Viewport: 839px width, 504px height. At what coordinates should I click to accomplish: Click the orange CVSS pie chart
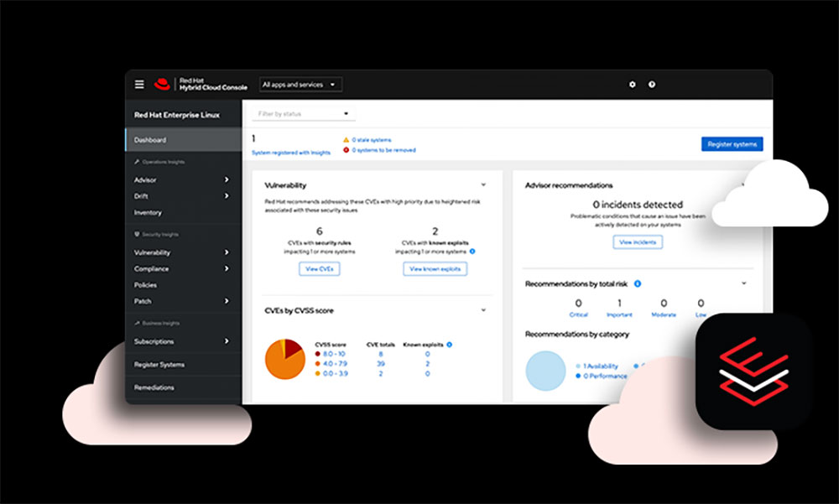tap(284, 359)
